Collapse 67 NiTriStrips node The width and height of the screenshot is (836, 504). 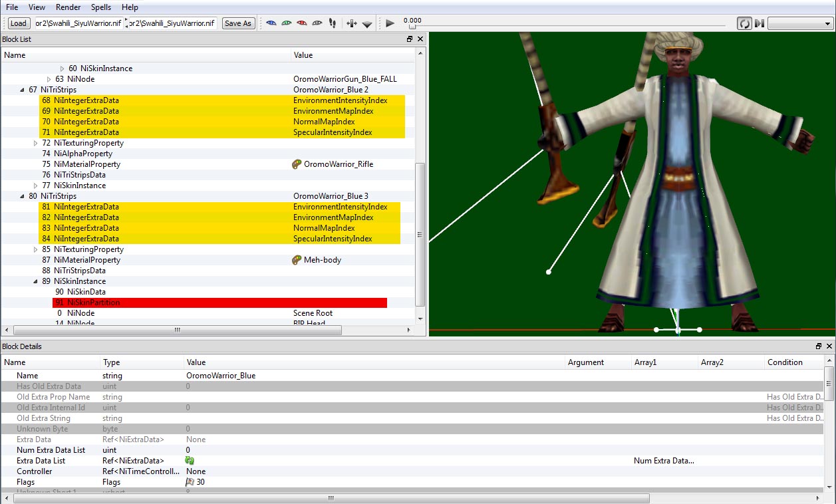(x=23, y=90)
